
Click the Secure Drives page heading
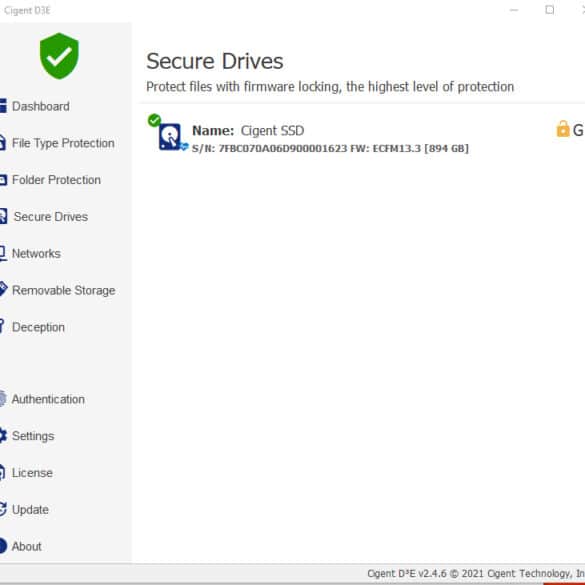point(215,61)
